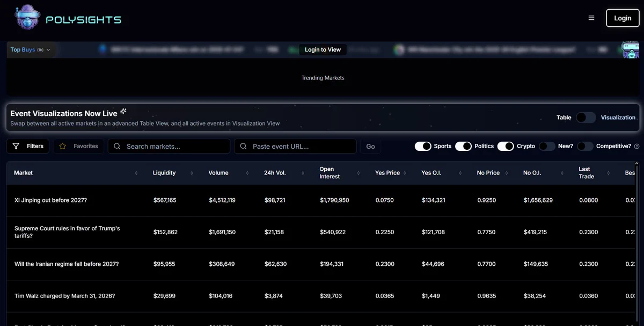Focus the Paste event URL field
The height and width of the screenshot is (326, 644).
[x=295, y=146]
